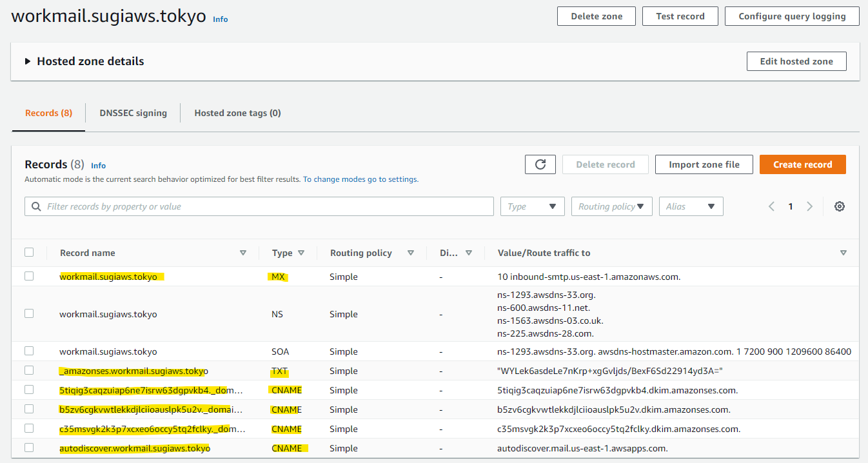
Task: Check the 5tiqig3 CNAME record checkbox
Action: tap(29, 389)
